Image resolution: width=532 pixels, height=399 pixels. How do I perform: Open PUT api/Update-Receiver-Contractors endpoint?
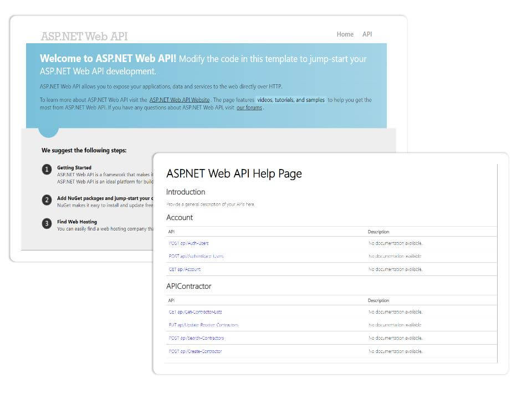tap(203, 325)
